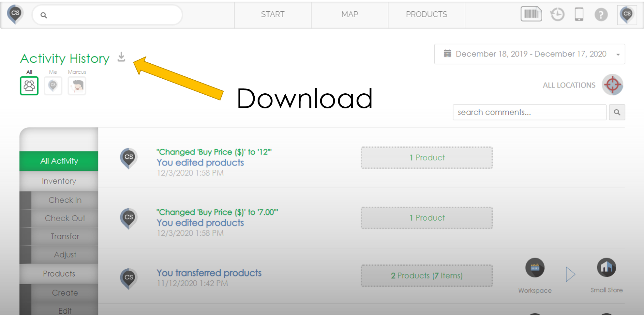Click 1 Product button for the '12' price change

click(427, 158)
